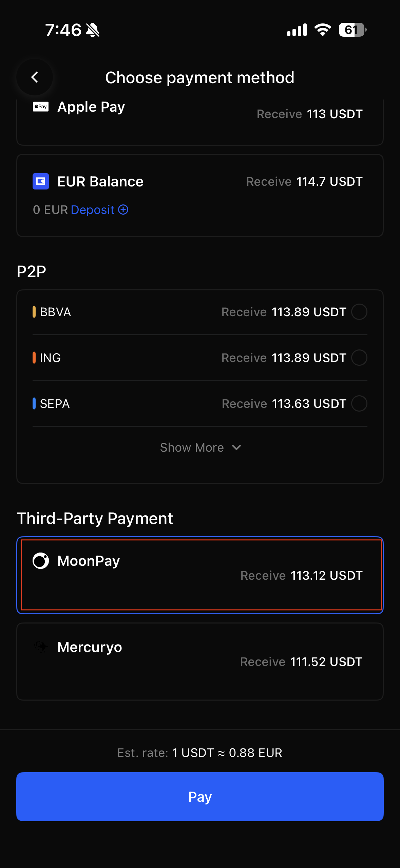400x868 pixels.
Task: Expand P2P list with Show More
Action: point(192,448)
